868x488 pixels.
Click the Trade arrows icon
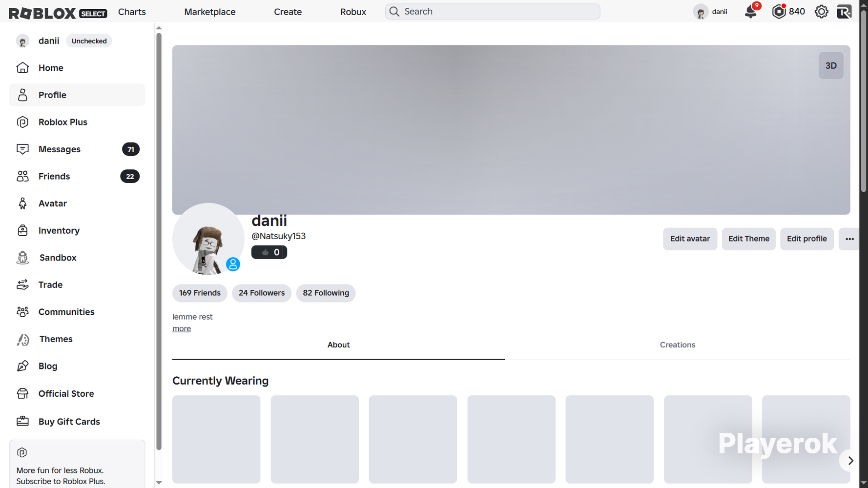[22, 285]
